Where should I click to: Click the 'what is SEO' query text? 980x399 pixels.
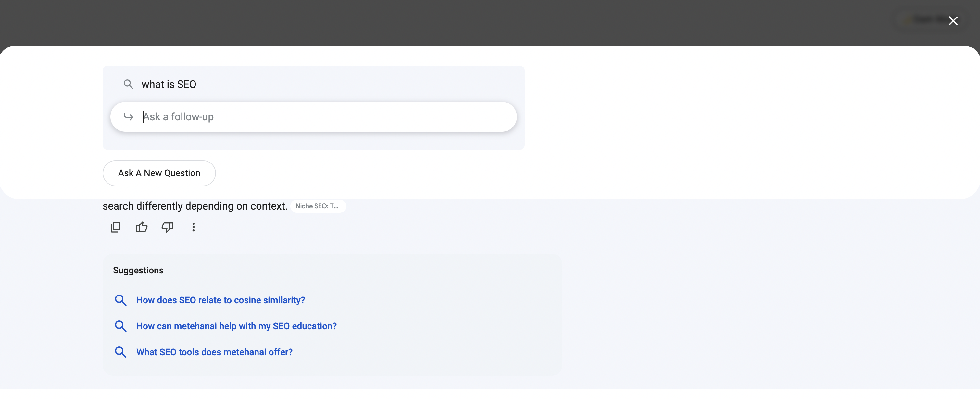169,84
